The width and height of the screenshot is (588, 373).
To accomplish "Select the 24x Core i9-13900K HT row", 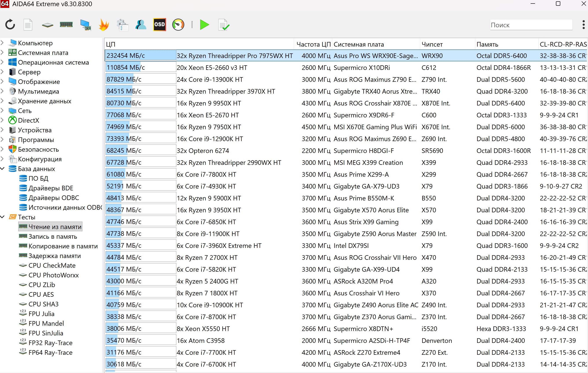I will point(346,79).
